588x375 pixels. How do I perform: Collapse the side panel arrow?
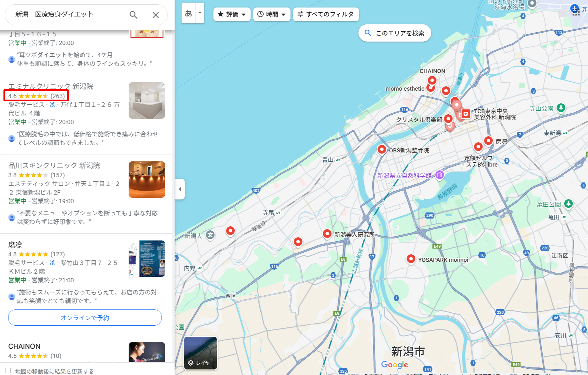tap(180, 189)
